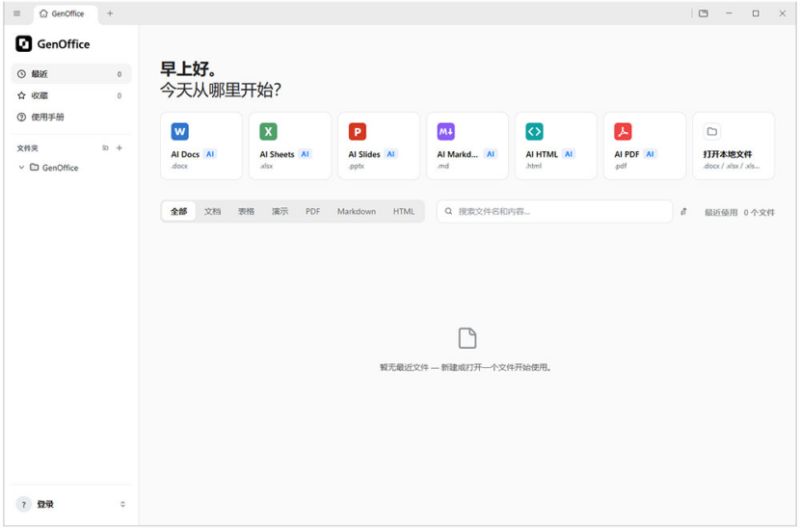Open the 最近 (Recent) sidebar item
The image size is (800, 528).
[x=71, y=74]
